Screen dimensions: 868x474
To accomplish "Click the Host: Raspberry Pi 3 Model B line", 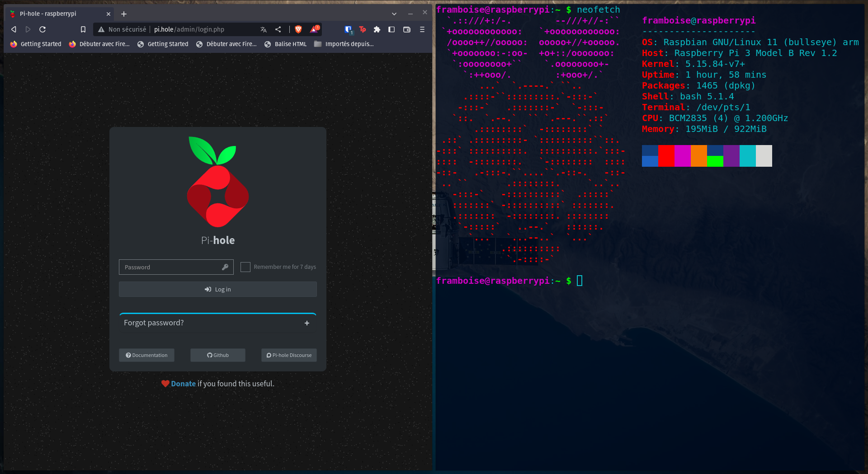I will [740, 53].
